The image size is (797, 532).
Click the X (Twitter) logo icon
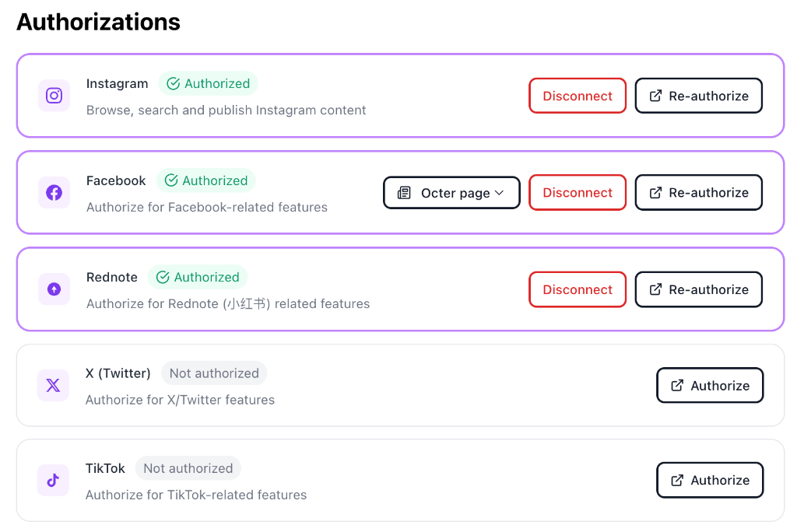click(x=53, y=385)
